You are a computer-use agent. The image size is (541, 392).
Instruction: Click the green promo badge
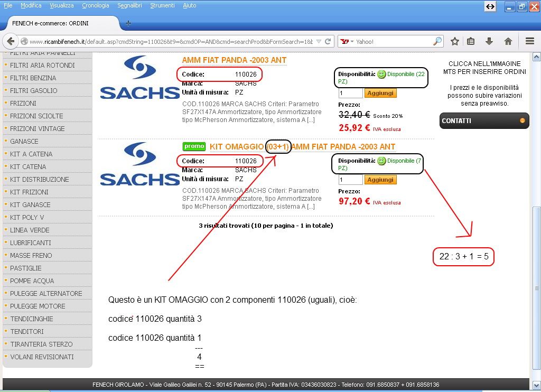194,146
